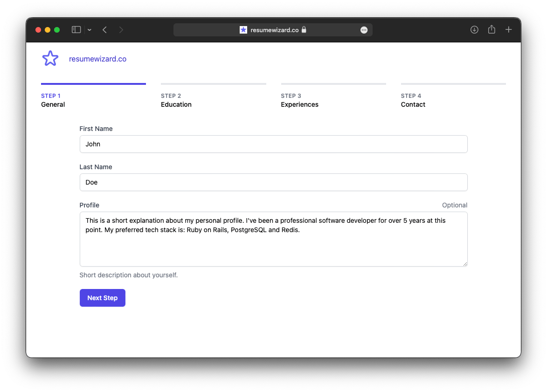Click the share icon in toolbar
The image size is (547, 392).
pos(492,29)
